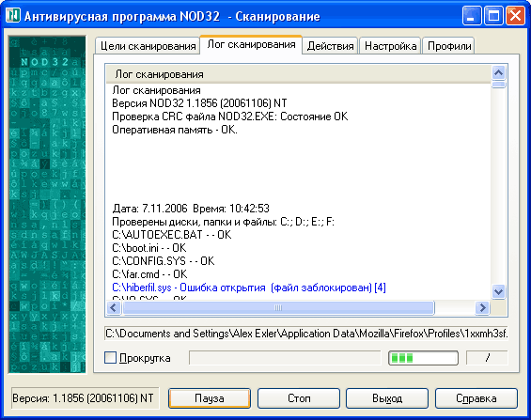Switch to the Профили tab
Viewport: 531px width, 420px height.
(x=448, y=46)
